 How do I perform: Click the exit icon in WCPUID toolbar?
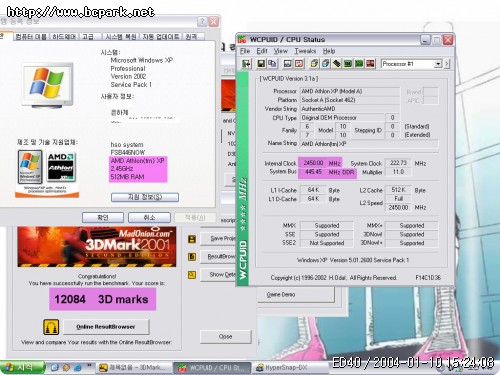(x=247, y=63)
